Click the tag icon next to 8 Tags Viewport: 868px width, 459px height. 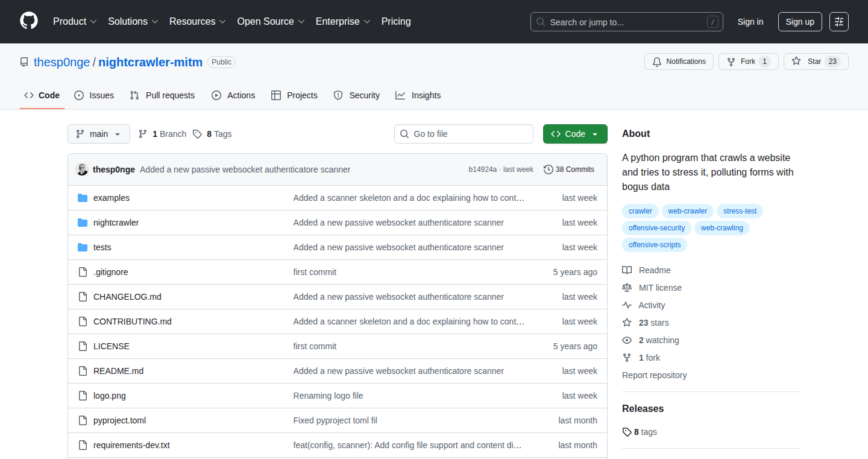click(x=197, y=134)
